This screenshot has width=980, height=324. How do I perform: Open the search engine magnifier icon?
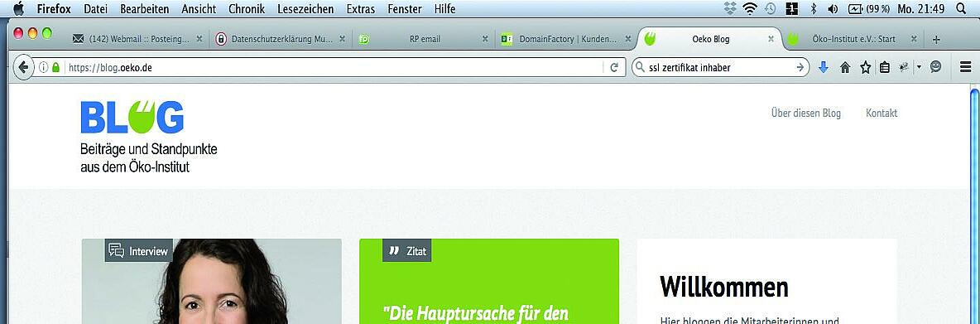[x=639, y=68]
